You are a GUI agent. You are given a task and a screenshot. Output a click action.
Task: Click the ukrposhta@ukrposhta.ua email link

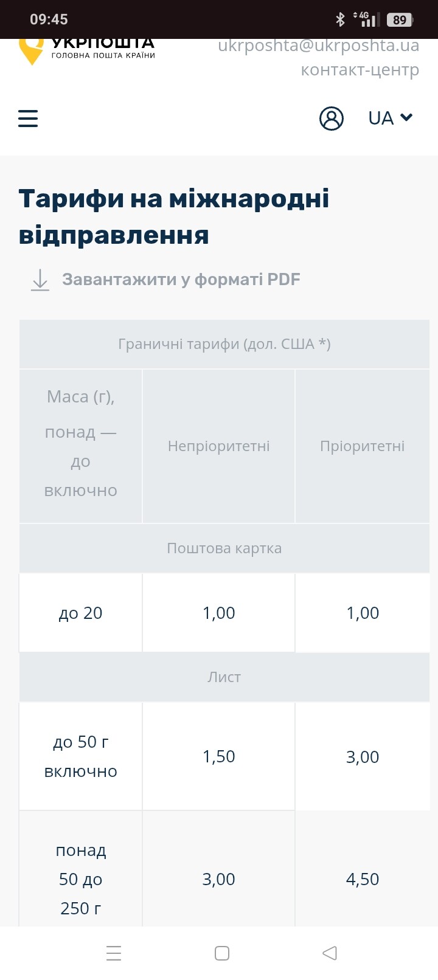[318, 46]
